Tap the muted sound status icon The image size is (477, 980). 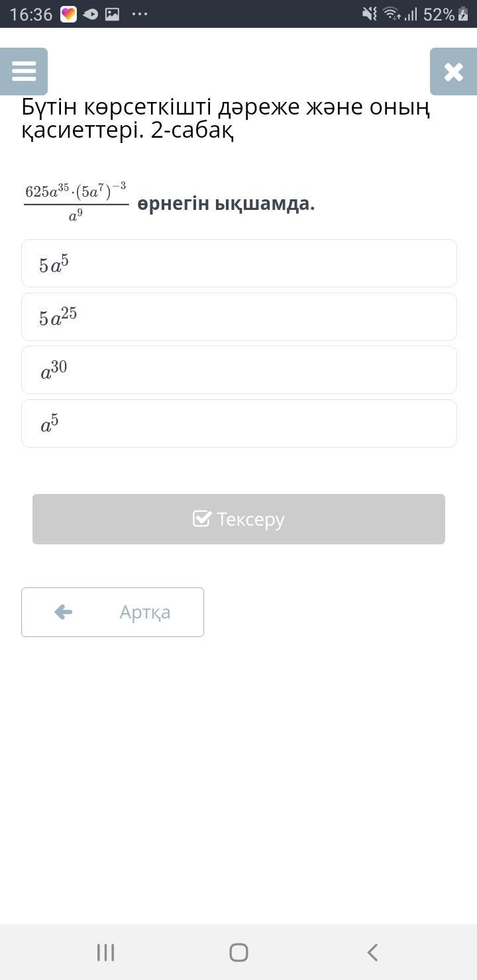(370, 14)
